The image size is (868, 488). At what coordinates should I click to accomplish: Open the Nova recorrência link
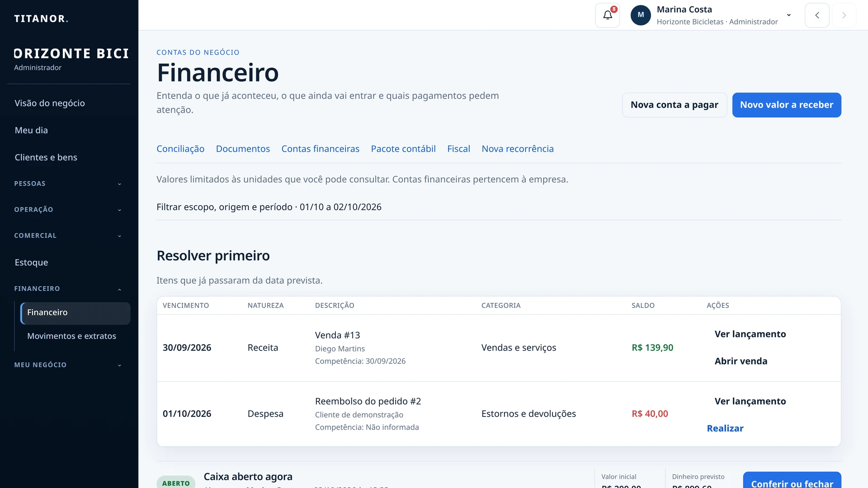(x=518, y=149)
